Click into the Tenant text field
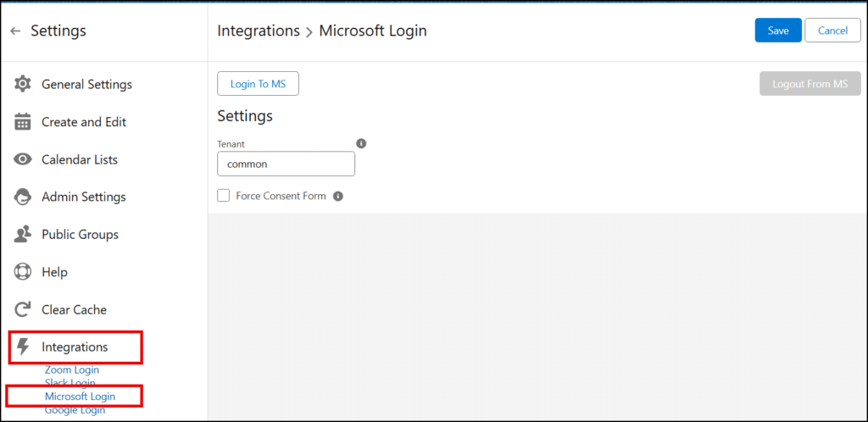This screenshot has width=868, height=422. 286,164
